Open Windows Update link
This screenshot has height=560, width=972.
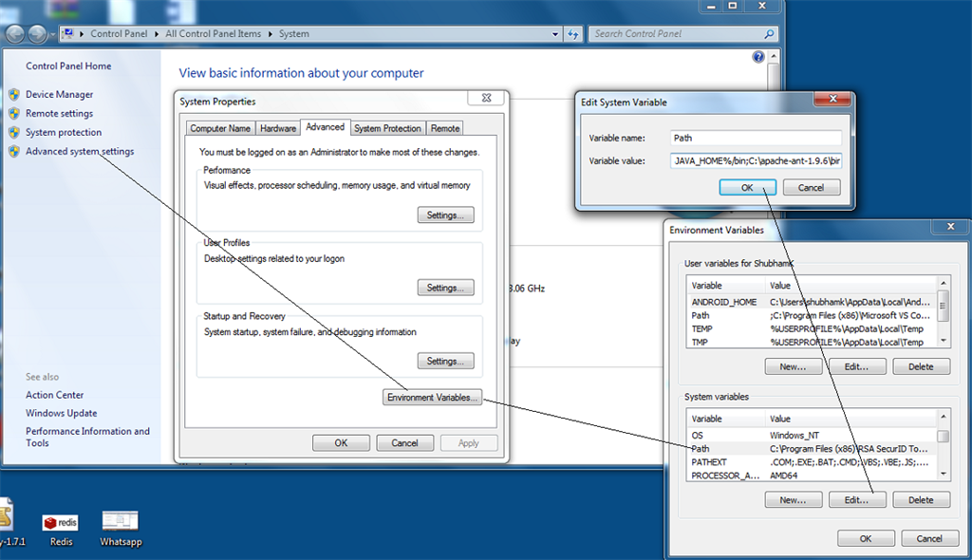click(62, 413)
